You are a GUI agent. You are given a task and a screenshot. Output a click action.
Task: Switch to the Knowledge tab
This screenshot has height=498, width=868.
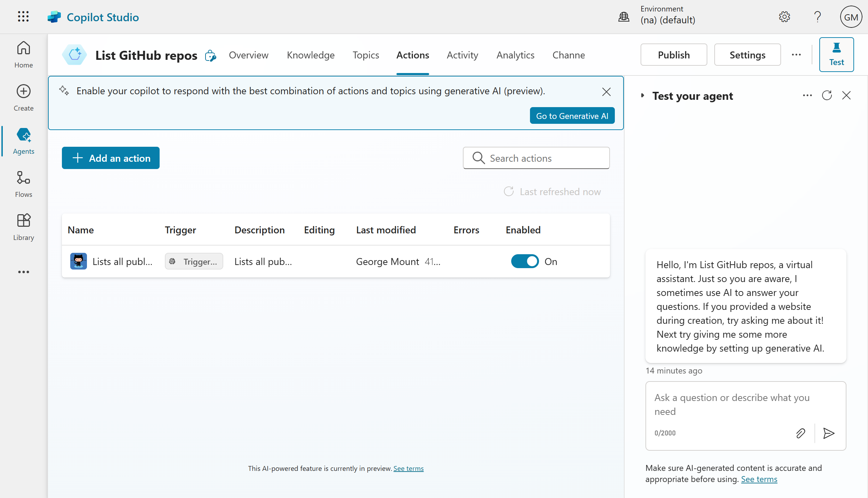point(311,55)
